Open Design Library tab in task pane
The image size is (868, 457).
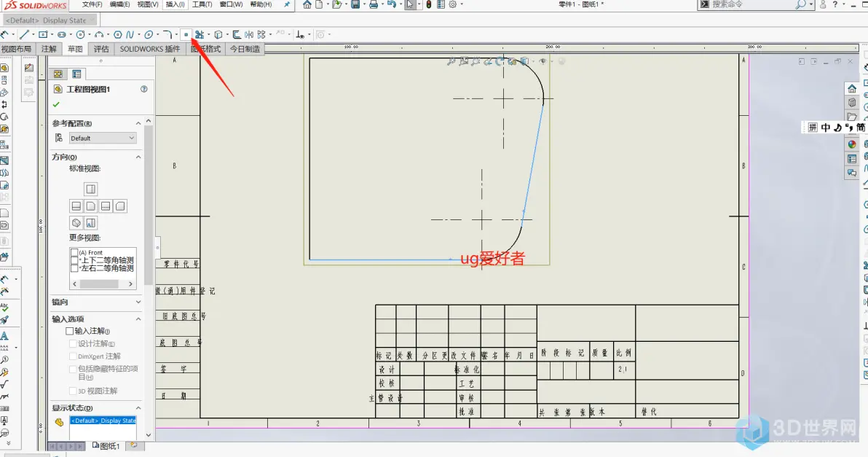(x=852, y=103)
